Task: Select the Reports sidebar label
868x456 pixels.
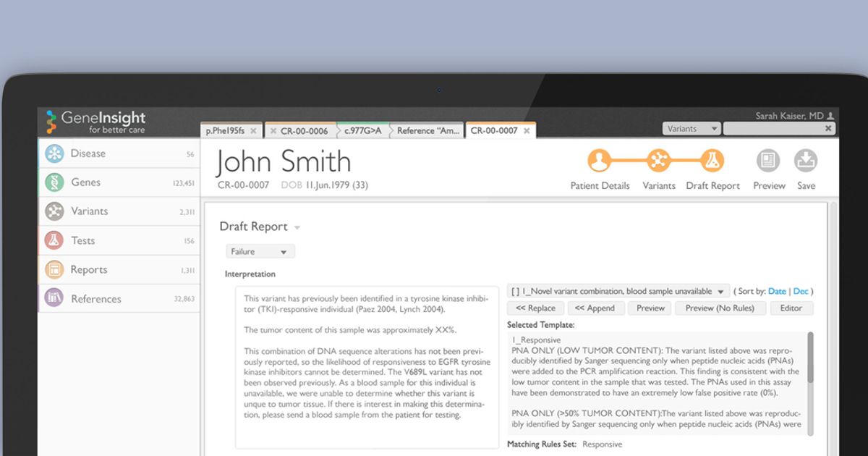Action: point(89,269)
